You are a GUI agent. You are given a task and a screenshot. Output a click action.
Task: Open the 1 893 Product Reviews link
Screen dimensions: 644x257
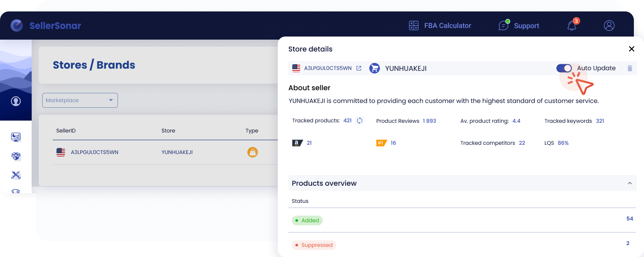pyautogui.click(x=429, y=121)
